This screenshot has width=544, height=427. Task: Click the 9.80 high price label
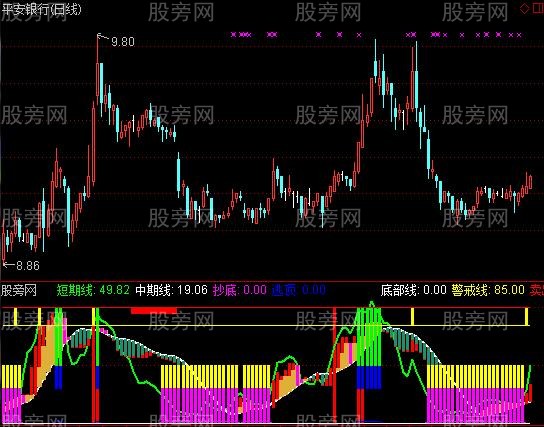coord(123,42)
